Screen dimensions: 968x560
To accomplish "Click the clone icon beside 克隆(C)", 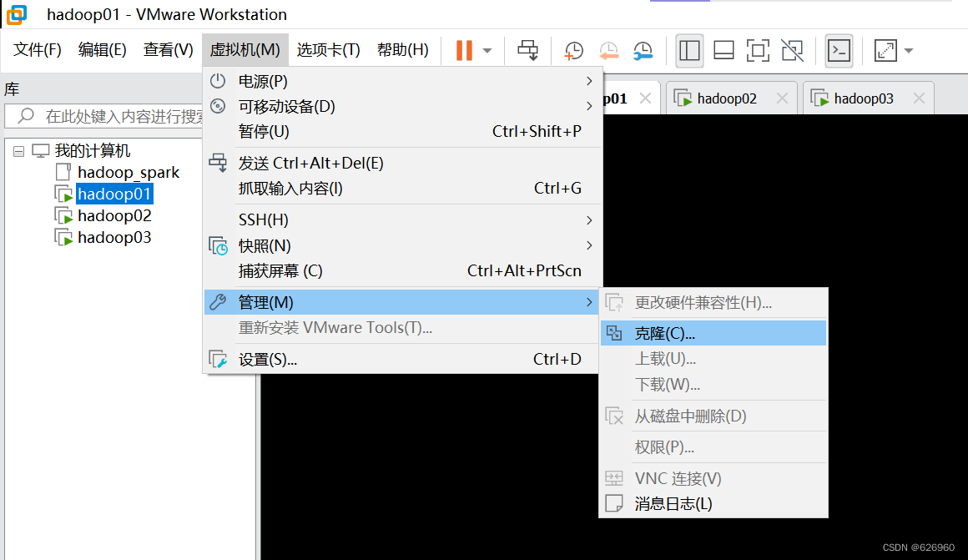I will click(613, 333).
